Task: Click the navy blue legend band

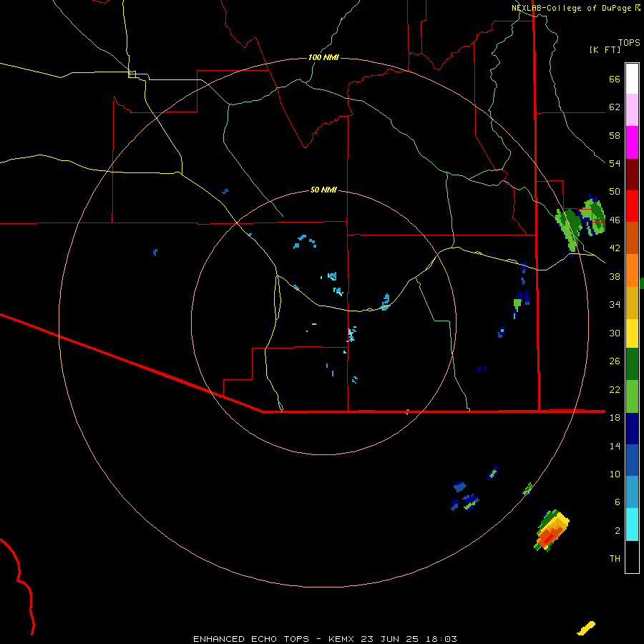Action: click(x=632, y=429)
